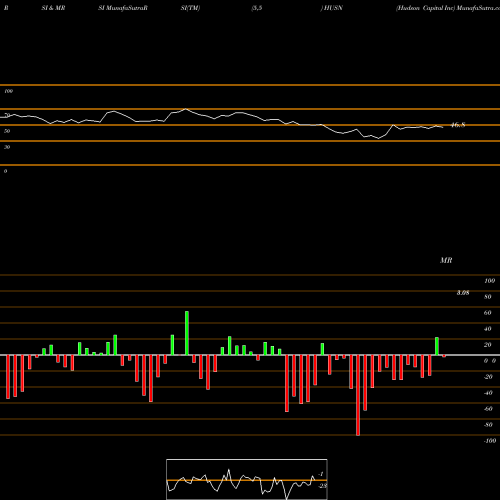Click the 'SI MunafaSutraR' header text
500x500 pixels.
tap(123, 8)
